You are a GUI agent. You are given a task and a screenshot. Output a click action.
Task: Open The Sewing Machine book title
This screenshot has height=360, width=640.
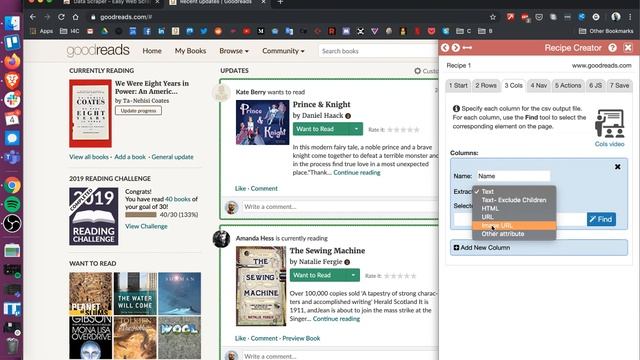(327, 251)
